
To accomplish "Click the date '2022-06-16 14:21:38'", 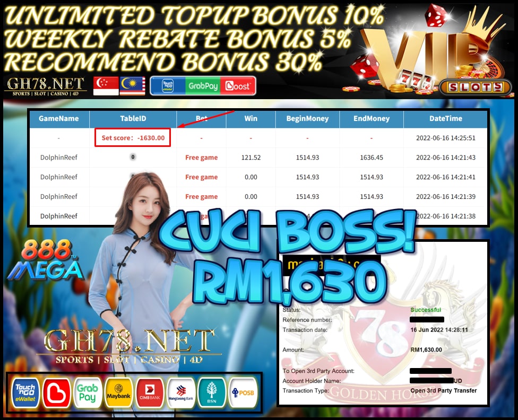I will click(446, 216).
